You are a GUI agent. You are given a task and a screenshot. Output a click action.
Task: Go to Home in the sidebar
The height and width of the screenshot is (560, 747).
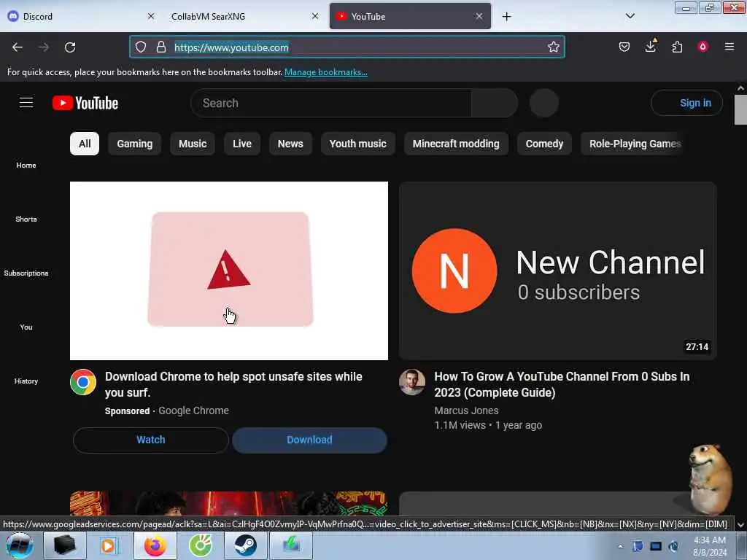coord(26,166)
